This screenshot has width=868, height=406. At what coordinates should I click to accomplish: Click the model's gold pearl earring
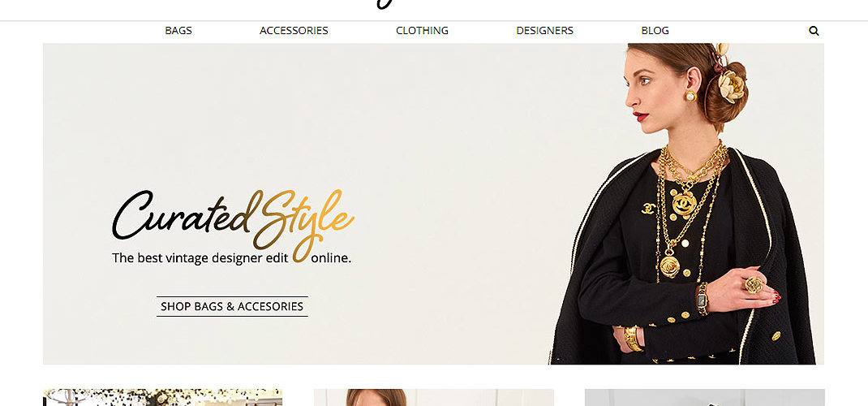pos(690,97)
